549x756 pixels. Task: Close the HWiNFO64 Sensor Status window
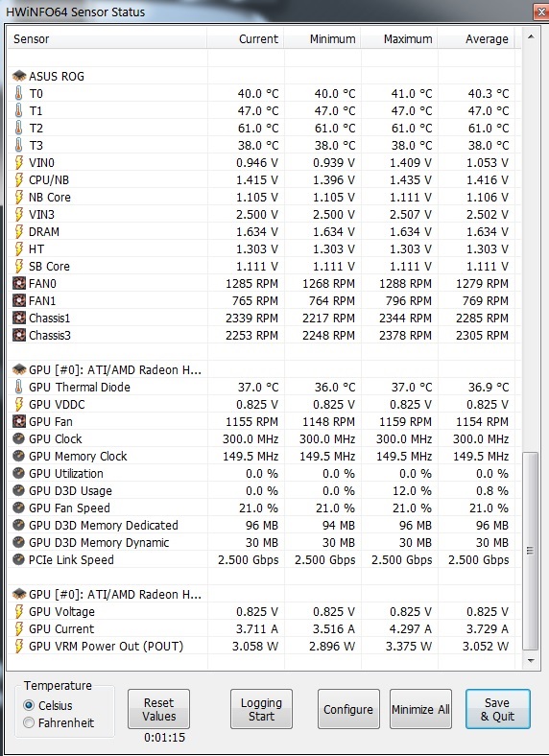[541, 12]
